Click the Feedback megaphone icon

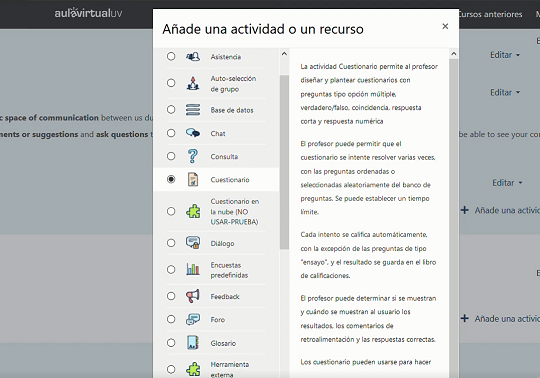point(193,296)
